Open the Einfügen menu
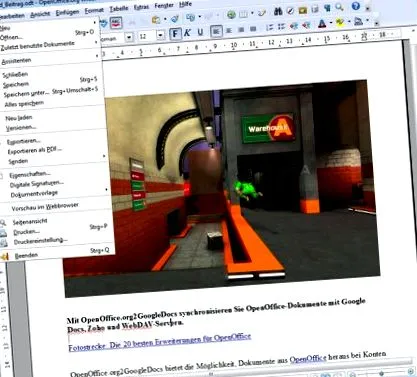This screenshot has height=377, width=417. [x=67, y=12]
